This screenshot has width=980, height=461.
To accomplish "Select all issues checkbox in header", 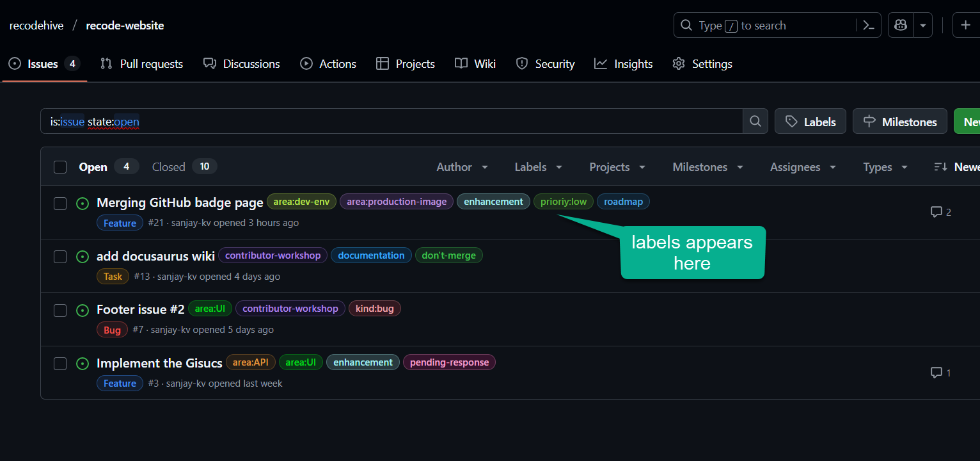I will click(60, 167).
